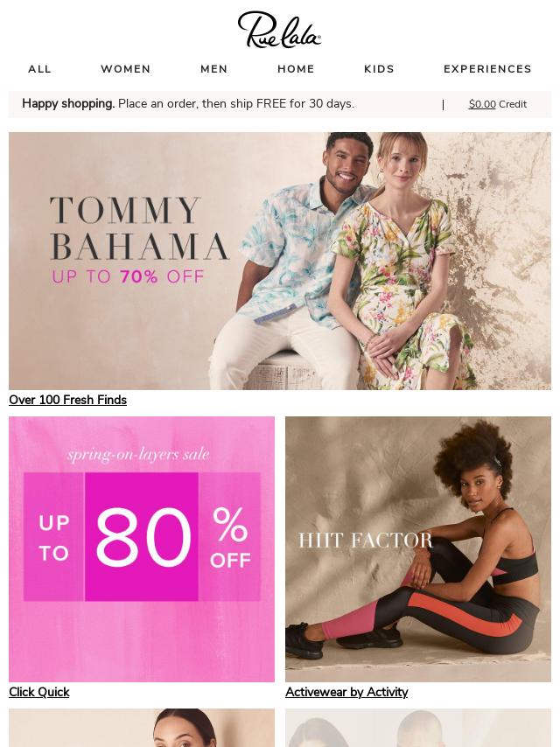The width and height of the screenshot is (560, 747).
Task: Open the bottom-right faded models tile
Action: tap(418, 728)
